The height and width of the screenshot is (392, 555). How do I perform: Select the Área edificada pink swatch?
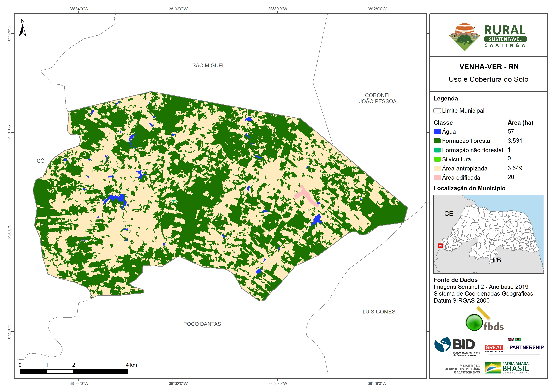click(x=437, y=178)
